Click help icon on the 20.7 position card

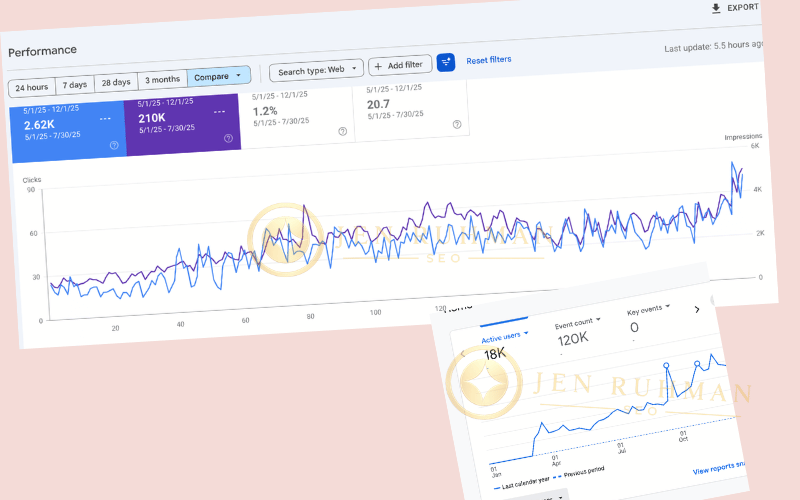tap(457, 124)
